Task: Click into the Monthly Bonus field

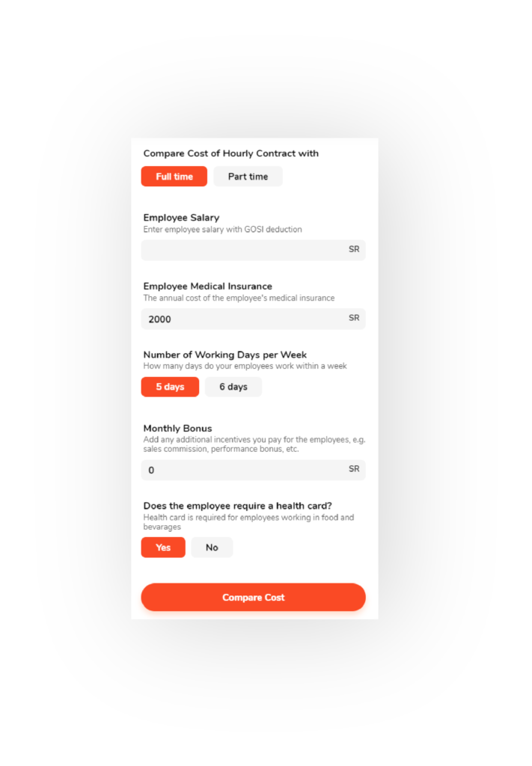Action: click(x=253, y=470)
